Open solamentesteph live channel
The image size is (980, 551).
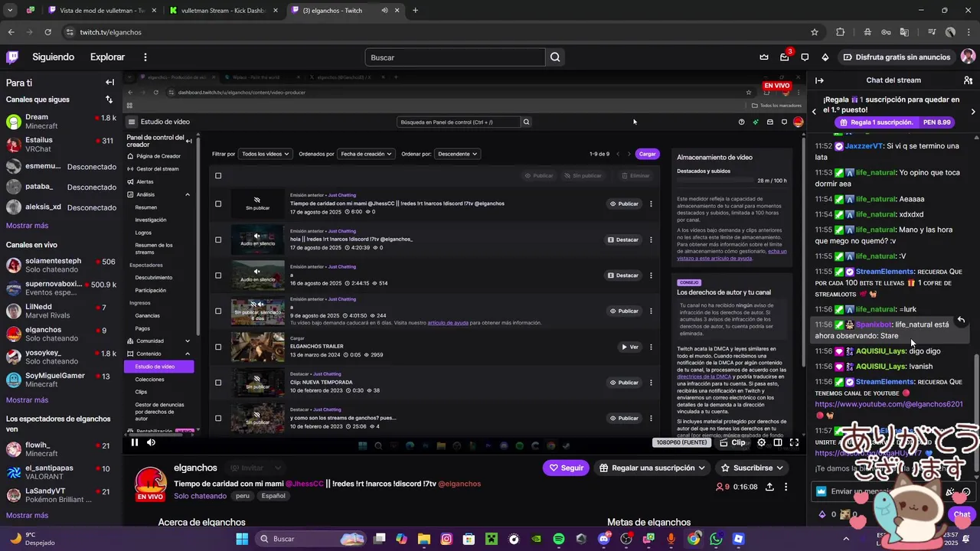61,266
